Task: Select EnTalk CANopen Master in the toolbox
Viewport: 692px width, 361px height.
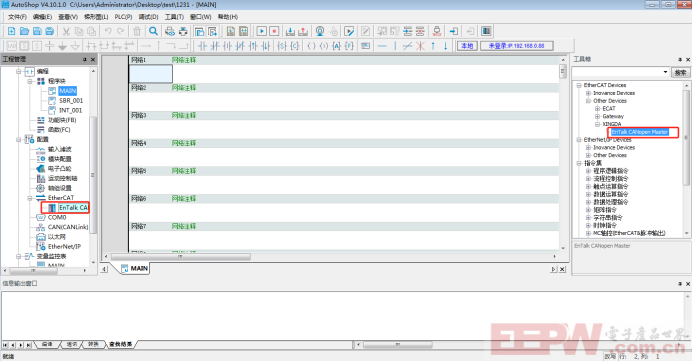Action: pos(639,132)
